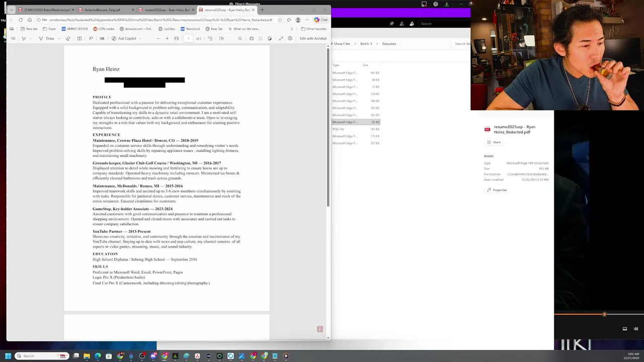
Task: Open the Nextcloud bookmark
Action: point(190,29)
